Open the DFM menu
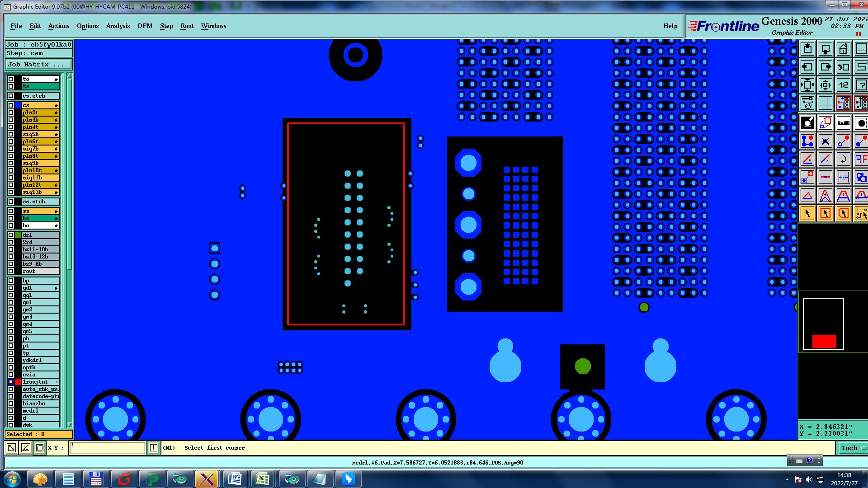 [x=145, y=26]
